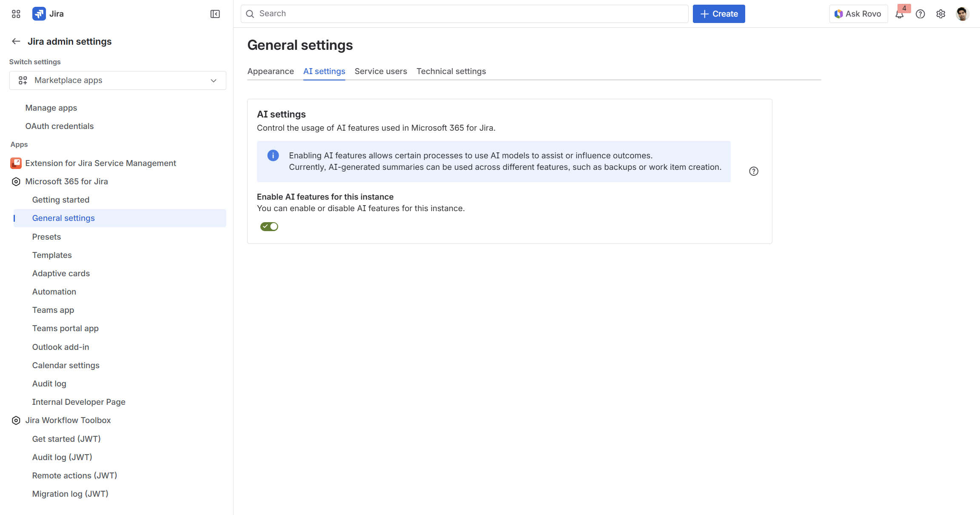Collapse the sidebar using the panel icon
980x515 pixels.
coord(215,14)
